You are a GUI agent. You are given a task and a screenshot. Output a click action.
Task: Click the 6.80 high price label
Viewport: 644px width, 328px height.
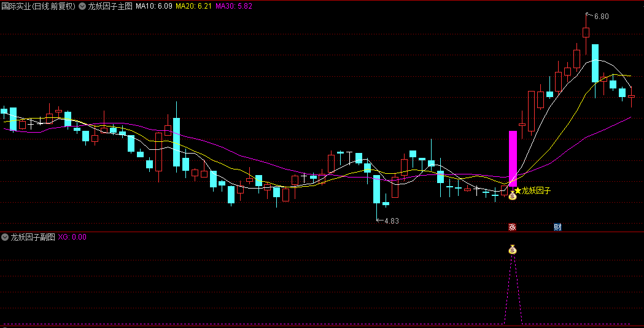[601, 17]
